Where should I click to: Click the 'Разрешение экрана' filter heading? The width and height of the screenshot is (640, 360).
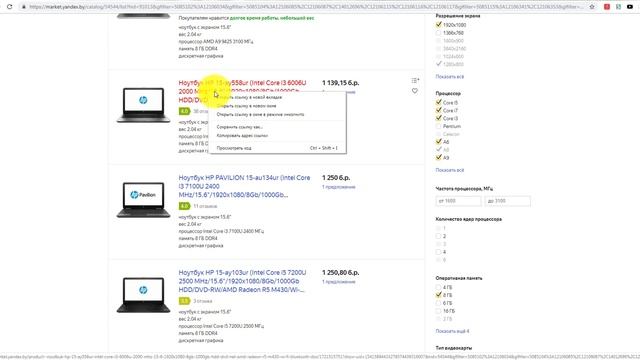click(458, 16)
